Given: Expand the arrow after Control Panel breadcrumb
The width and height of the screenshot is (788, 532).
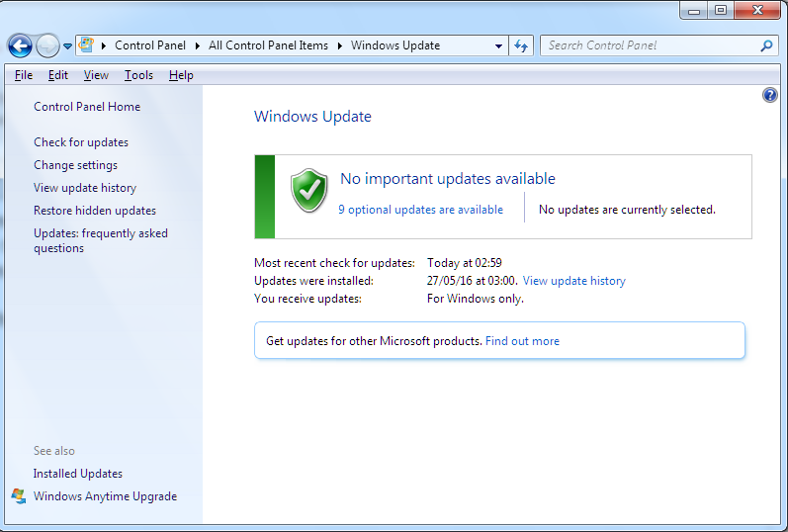Looking at the screenshot, I should [x=198, y=45].
